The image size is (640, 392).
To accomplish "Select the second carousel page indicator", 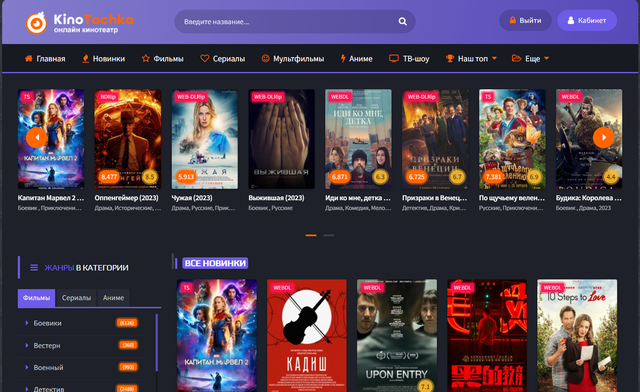I will [x=329, y=235].
